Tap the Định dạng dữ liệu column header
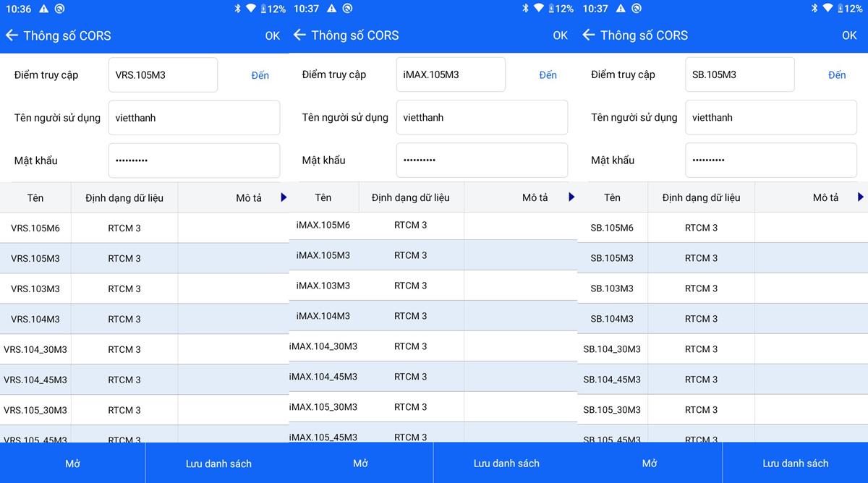Screen dimensions: 868x483 (124, 197)
